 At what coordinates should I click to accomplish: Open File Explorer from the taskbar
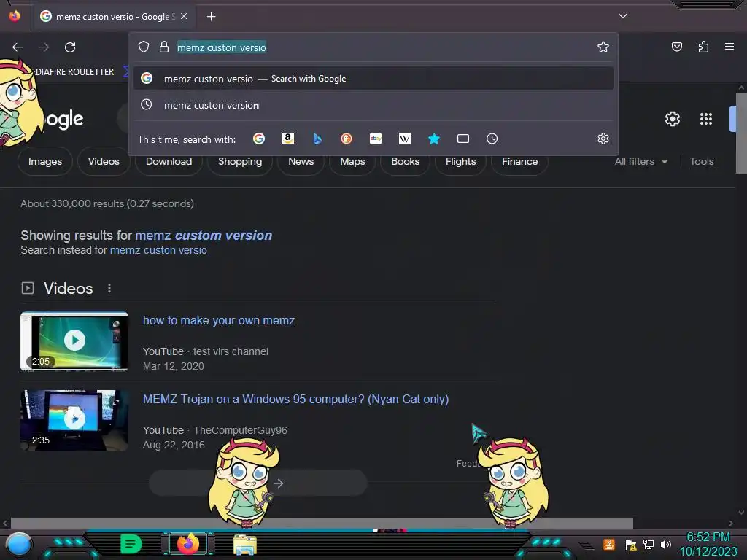coord(245,545)
